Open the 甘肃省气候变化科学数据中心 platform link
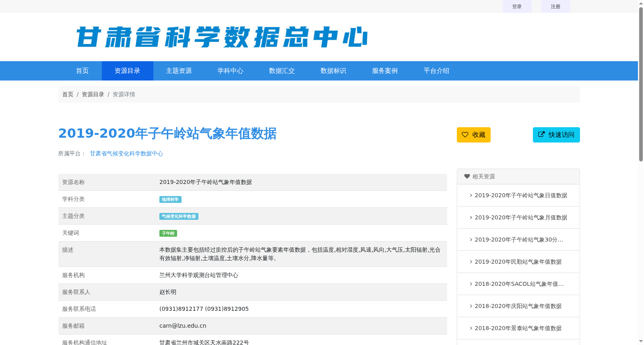644x345 pixels. [x=126, y=153]
